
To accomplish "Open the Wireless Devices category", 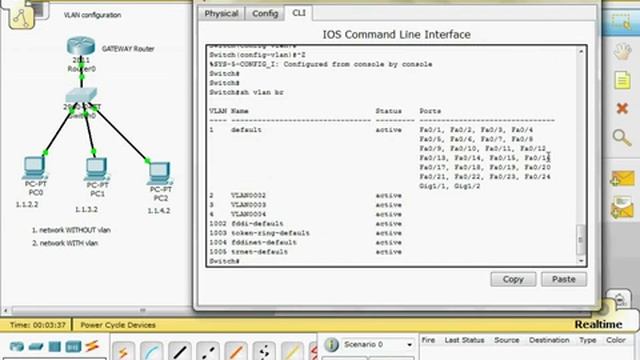I will pos(73,347).
